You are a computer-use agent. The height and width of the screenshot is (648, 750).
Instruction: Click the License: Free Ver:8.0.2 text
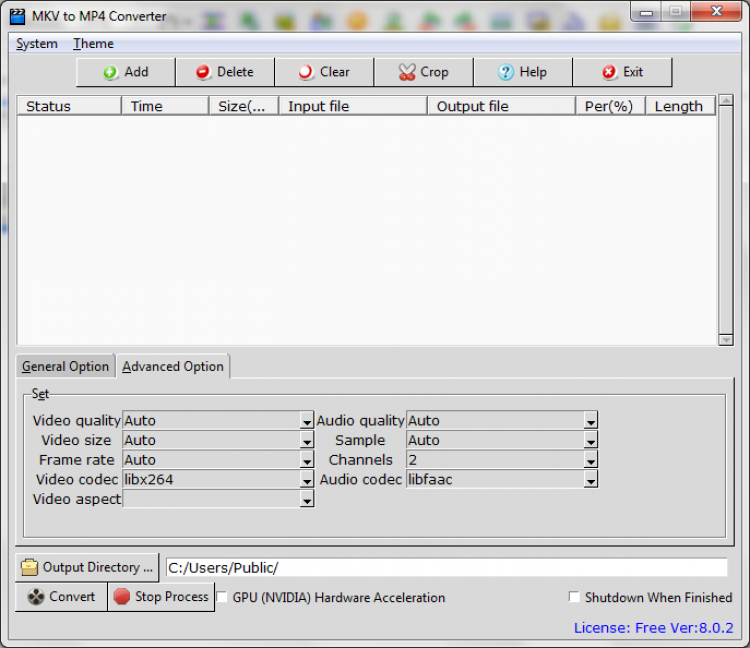click(653, 628)
